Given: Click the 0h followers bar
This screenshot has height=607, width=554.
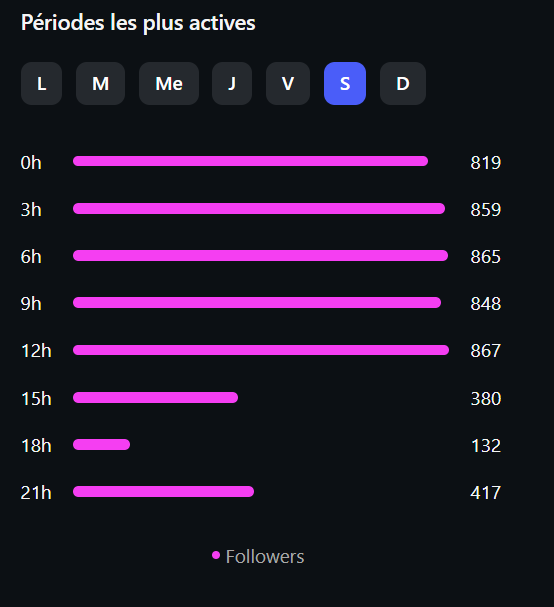Looking at the screenshot, I should 250,161.
